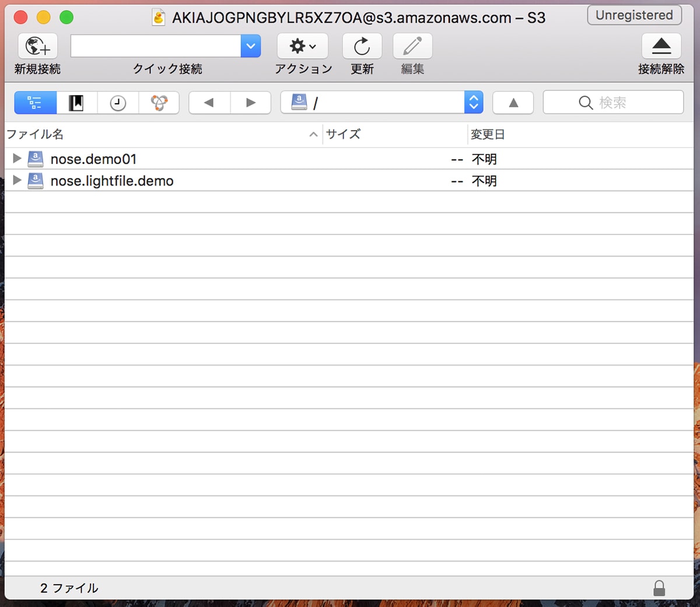Screen dimensions: 700x607
Task: Switch to the history clock view
Action: click(x=118, y=103)
